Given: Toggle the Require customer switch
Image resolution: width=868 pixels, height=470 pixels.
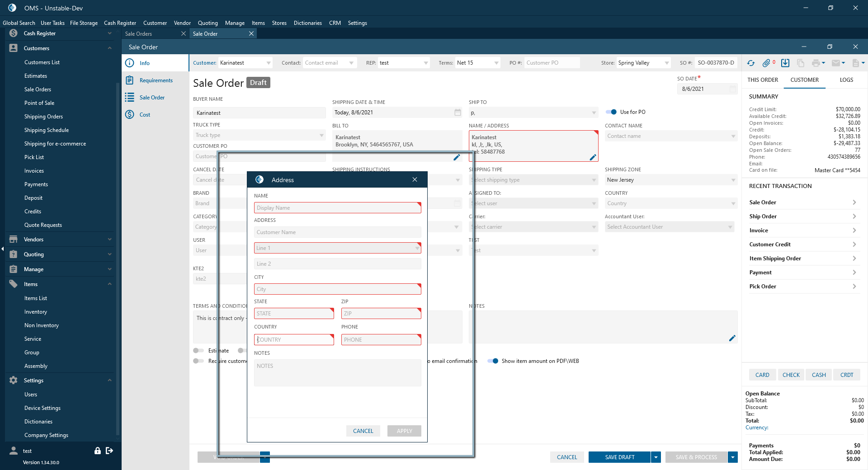Looking at the screenshot, I should [198, 361].
